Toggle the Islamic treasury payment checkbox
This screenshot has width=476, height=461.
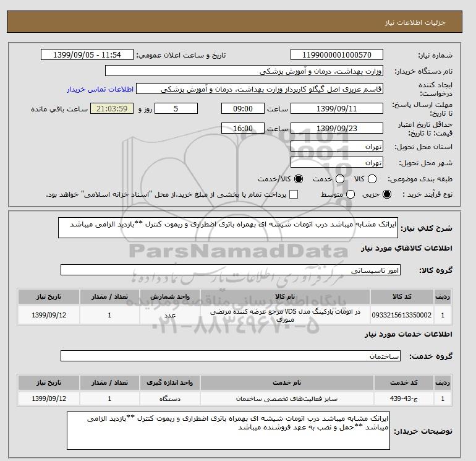[294, 194]
